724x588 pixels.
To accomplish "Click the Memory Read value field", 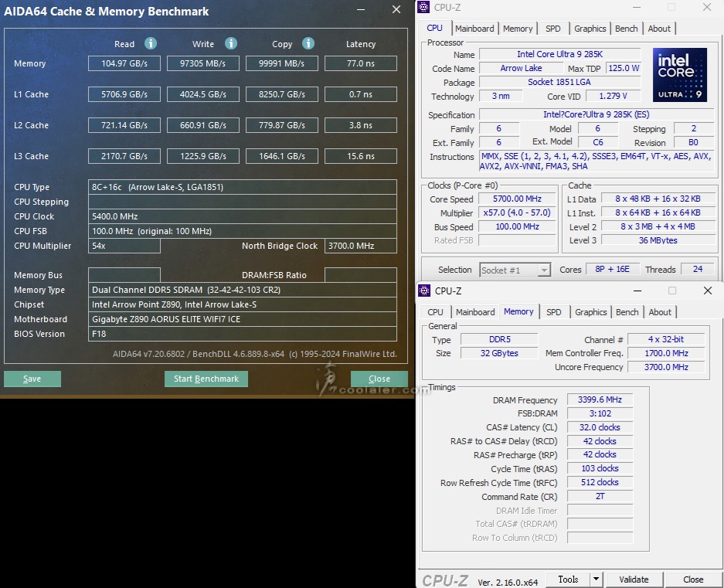I will 124,63.
